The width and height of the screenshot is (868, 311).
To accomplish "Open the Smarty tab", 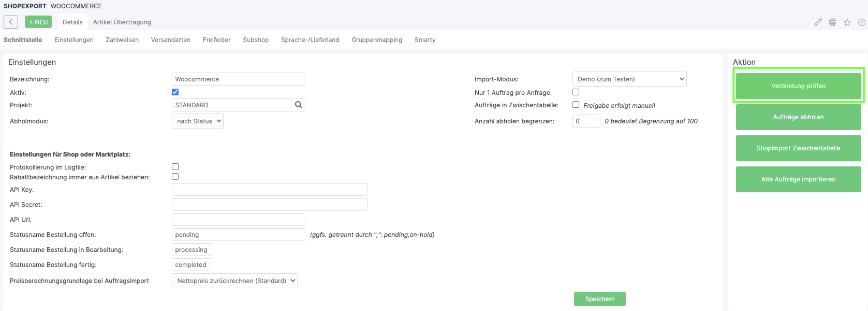I will click(425, 39).
